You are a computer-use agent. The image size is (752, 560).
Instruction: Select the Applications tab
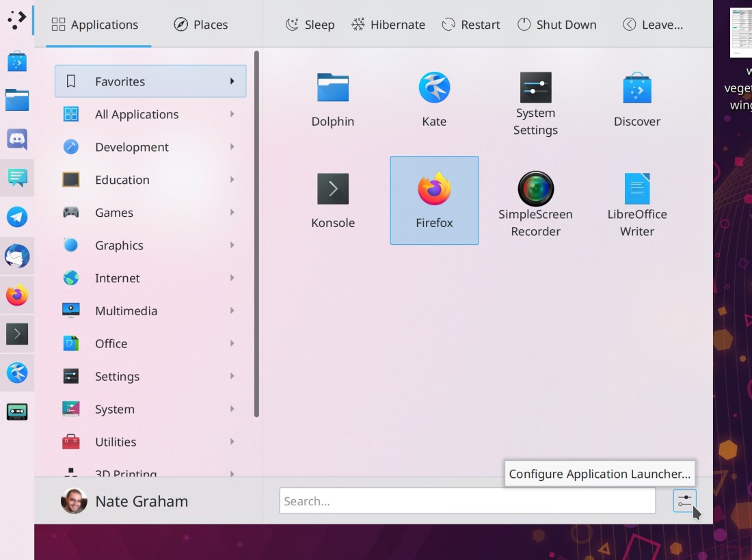[x=95, y=25]
